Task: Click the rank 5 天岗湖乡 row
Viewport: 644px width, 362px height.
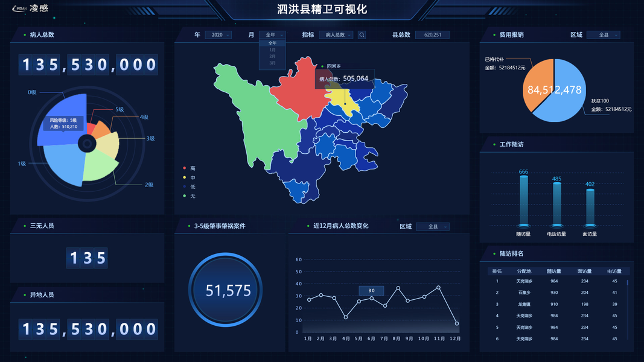Action: tap(556, 327)
